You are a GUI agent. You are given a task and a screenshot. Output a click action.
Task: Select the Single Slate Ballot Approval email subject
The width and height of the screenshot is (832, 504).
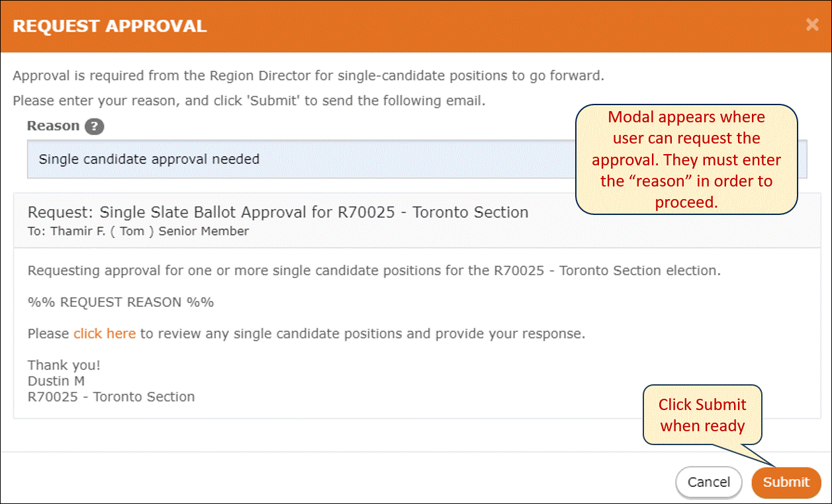coord(278,212)
